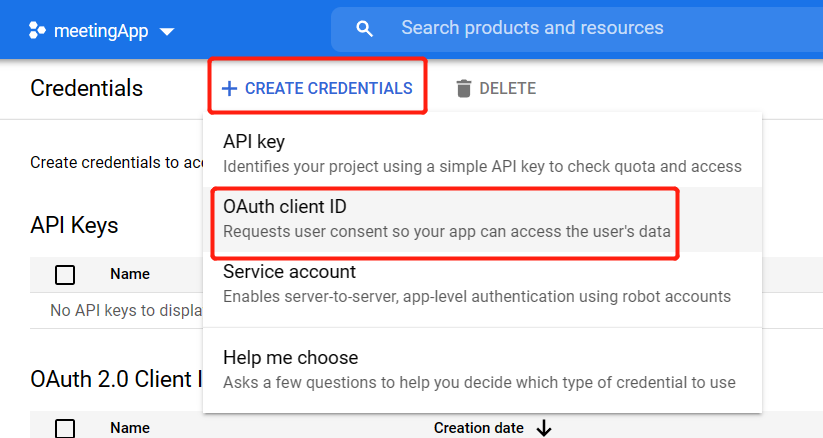Sort by the Creation date column header

coord(478,428)
